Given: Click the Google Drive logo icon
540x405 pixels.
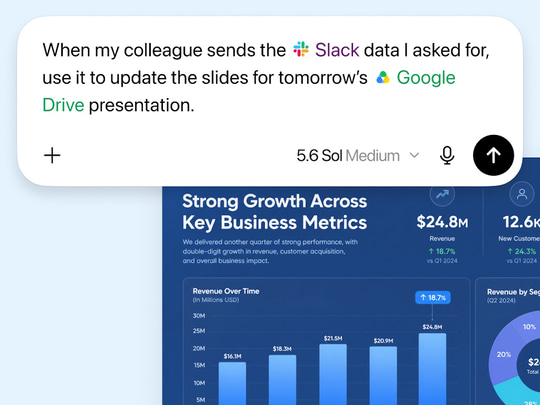Looking at the screenshot, I should [383, 77].
